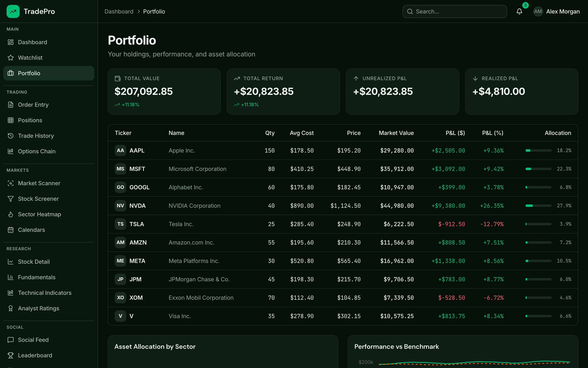Sort by the Market Value column header

tap(396, 133)
